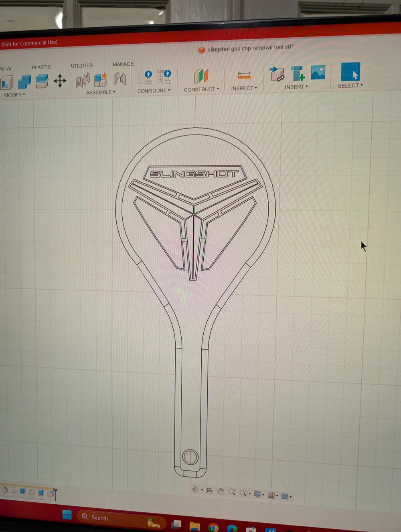Click the Joint icon in Assemble

click(x=83, y=81)
